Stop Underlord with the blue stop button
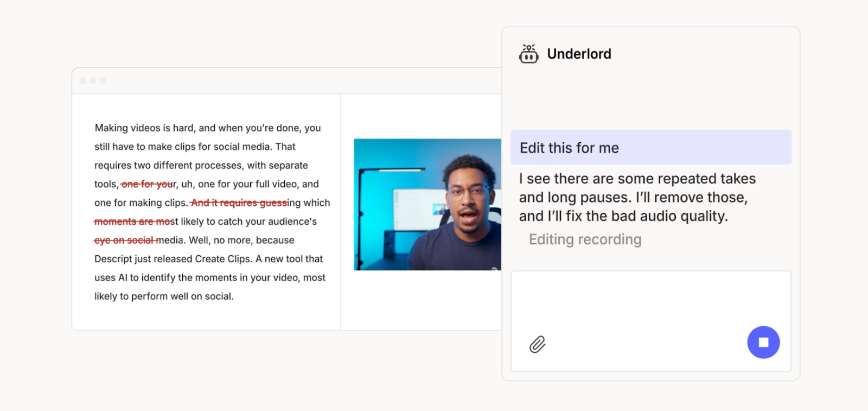Screen dimensions: 868x411 (763, 342)
